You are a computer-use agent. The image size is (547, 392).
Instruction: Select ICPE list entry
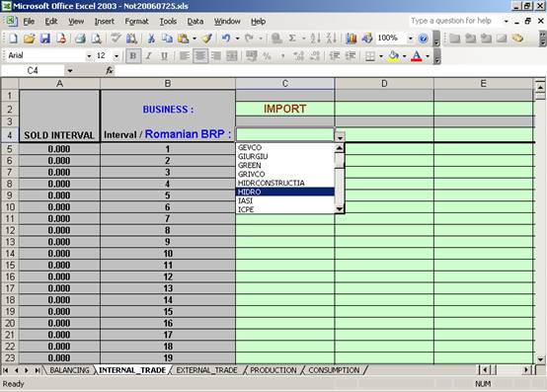285,209
